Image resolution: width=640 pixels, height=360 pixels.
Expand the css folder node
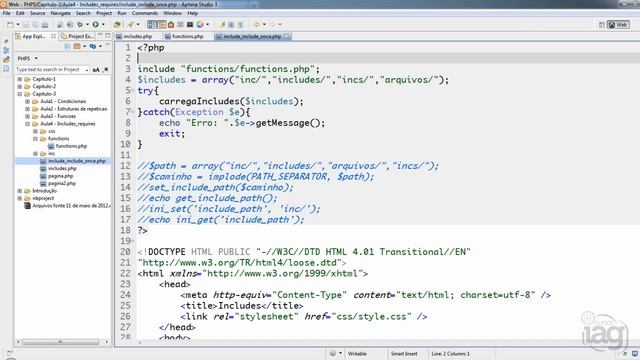coord(35,131)
